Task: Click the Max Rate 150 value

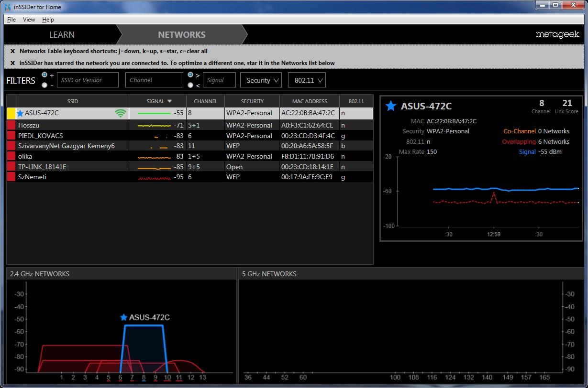Action: pos(432,151)
